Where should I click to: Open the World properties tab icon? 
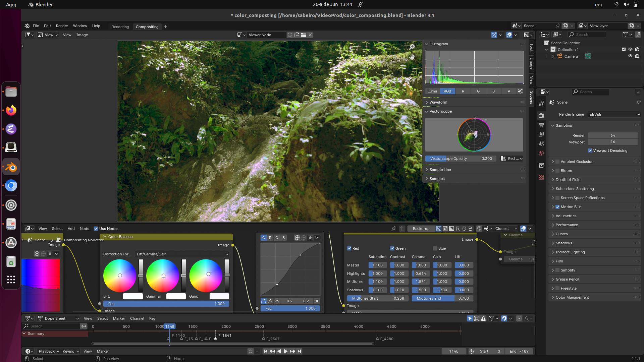point(541,153)
